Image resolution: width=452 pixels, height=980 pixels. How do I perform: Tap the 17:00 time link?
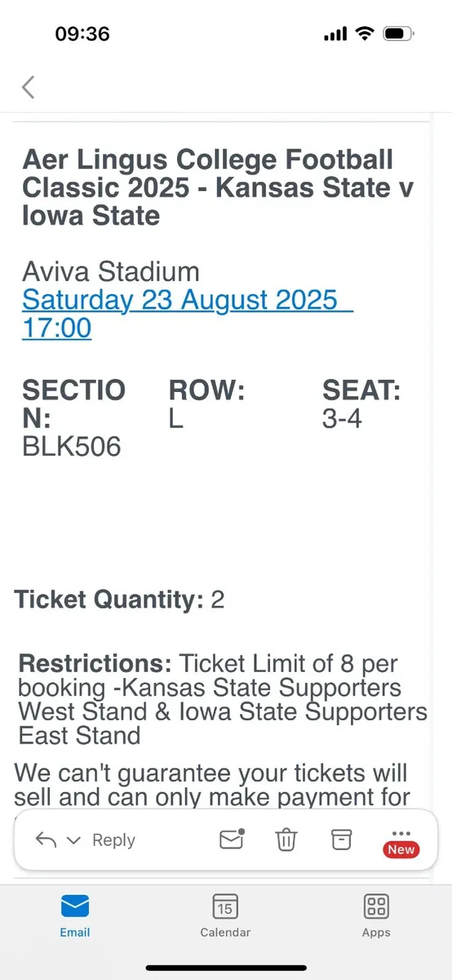[56, 327]
